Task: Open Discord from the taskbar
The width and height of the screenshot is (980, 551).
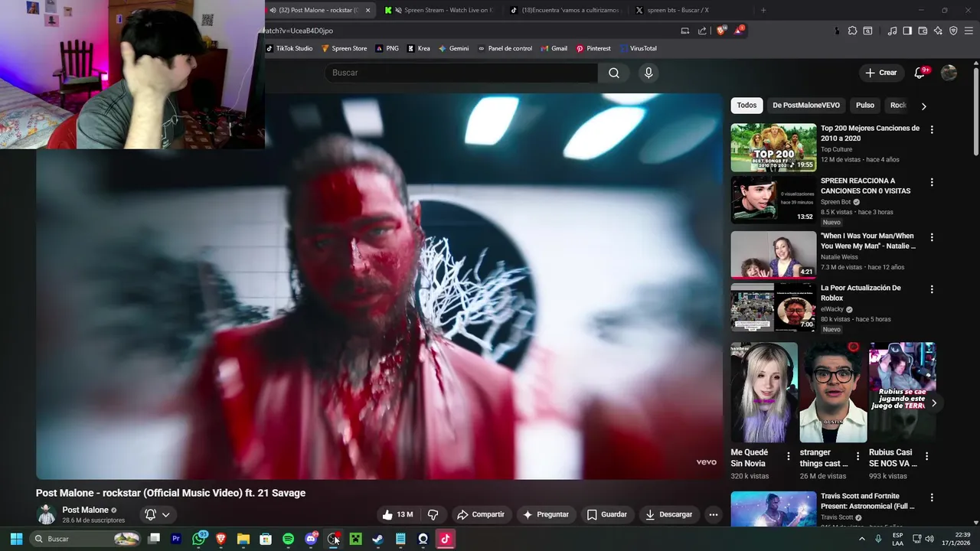Action: (x=311, y=539)
